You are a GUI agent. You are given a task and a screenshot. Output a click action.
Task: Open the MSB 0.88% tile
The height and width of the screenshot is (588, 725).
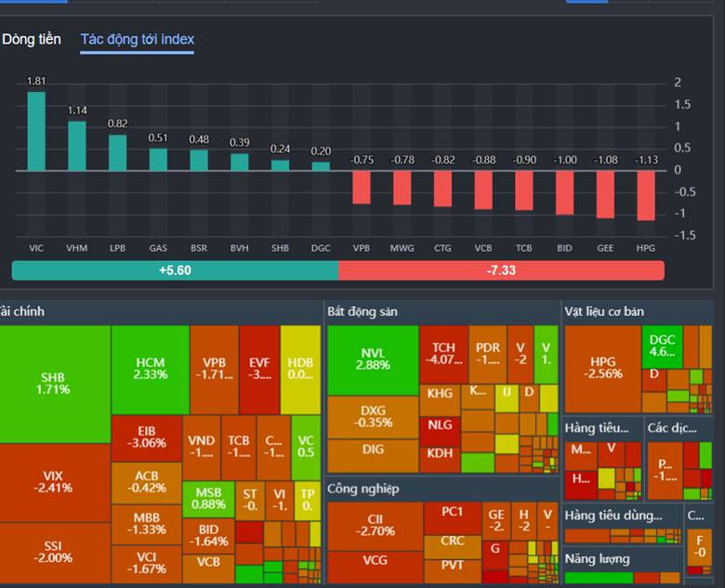(208, 499)
